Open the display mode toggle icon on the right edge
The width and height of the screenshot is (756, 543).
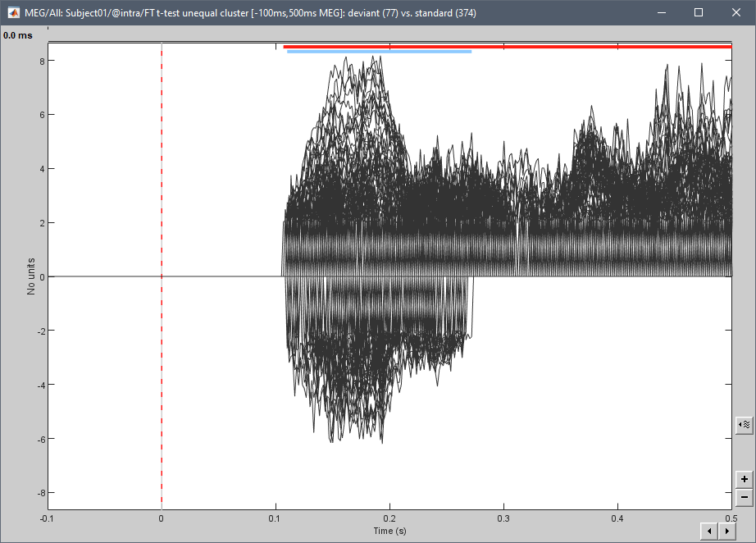pyautogui.click(x=745, y=425)
